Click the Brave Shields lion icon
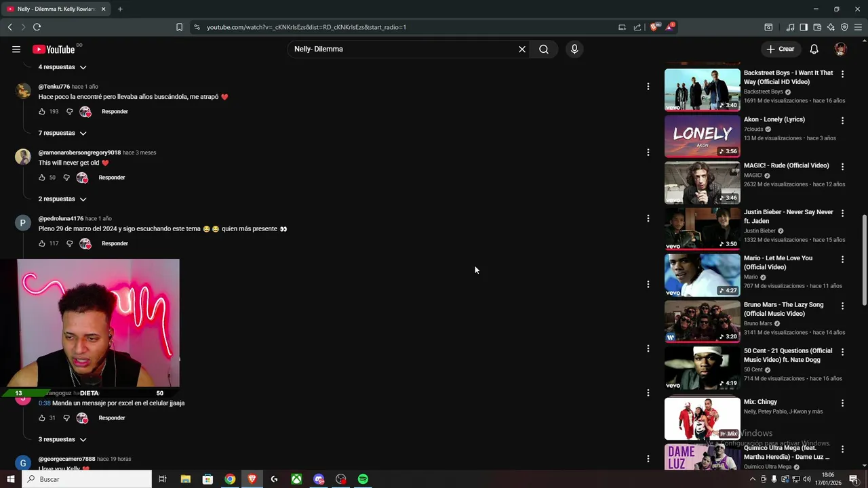868x488 pixels. tap(654, 27)
